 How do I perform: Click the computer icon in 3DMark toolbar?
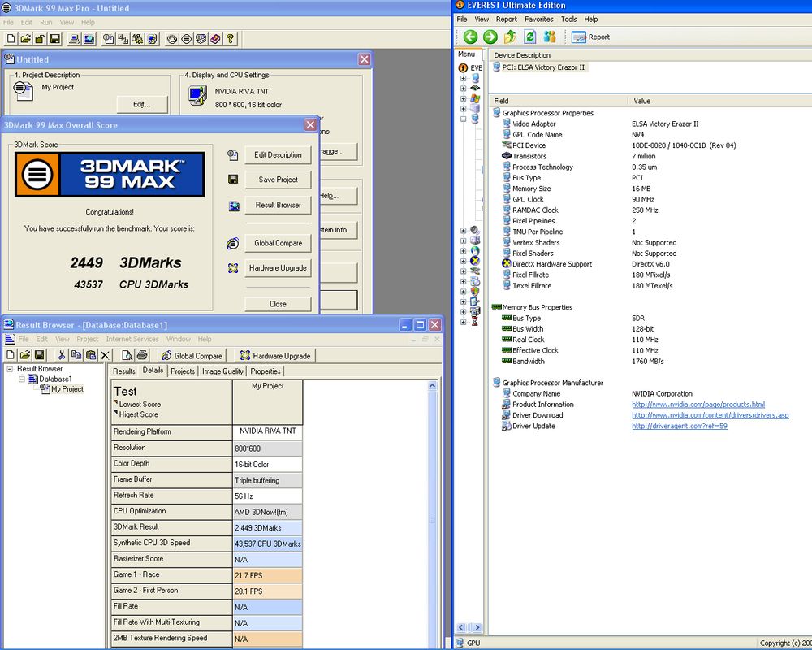[x=74, y=39]
